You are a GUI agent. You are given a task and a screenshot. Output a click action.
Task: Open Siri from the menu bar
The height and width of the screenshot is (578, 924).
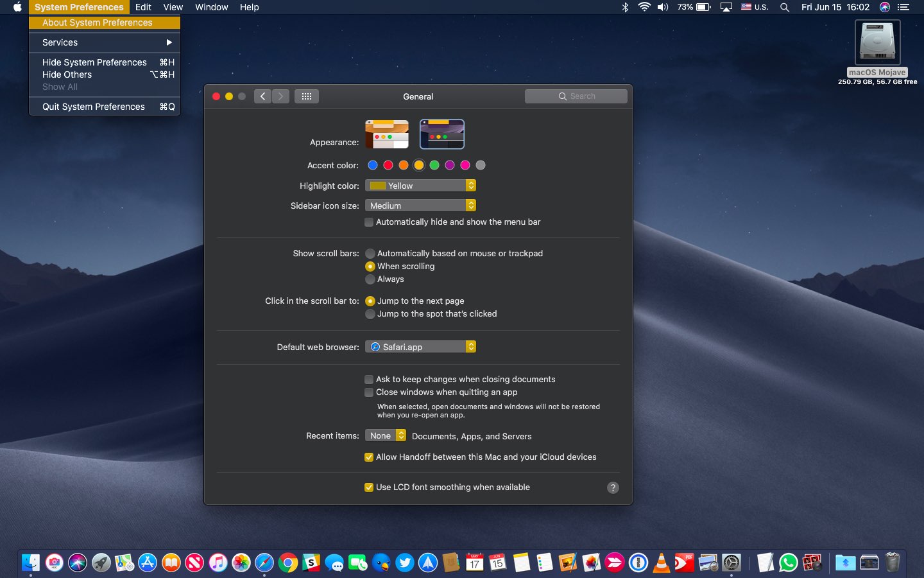(x=885, y=7)
